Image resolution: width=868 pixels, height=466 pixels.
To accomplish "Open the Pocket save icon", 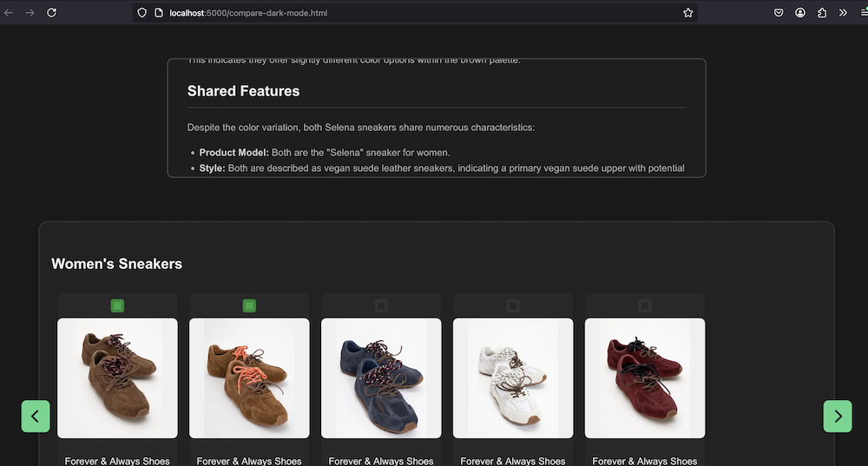I will 779,13.
